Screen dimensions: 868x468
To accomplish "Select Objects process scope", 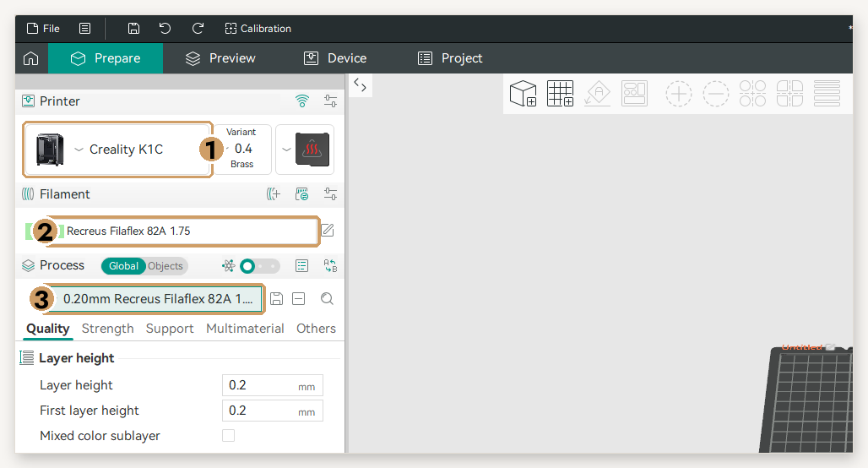I will (x=165, y=266).
